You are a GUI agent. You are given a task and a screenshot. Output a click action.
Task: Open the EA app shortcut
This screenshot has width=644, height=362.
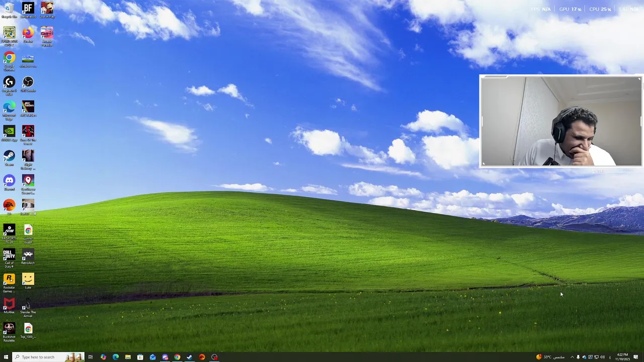(x=9, y=207)
